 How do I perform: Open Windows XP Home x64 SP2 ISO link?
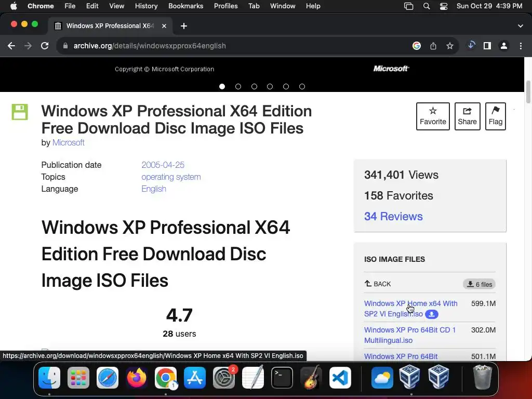[x=410, y=309]
